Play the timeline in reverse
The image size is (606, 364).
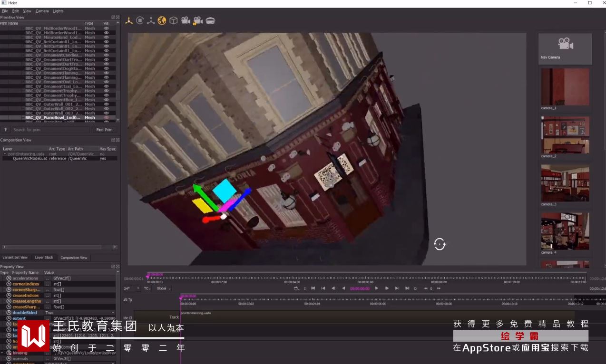(343, 288)
